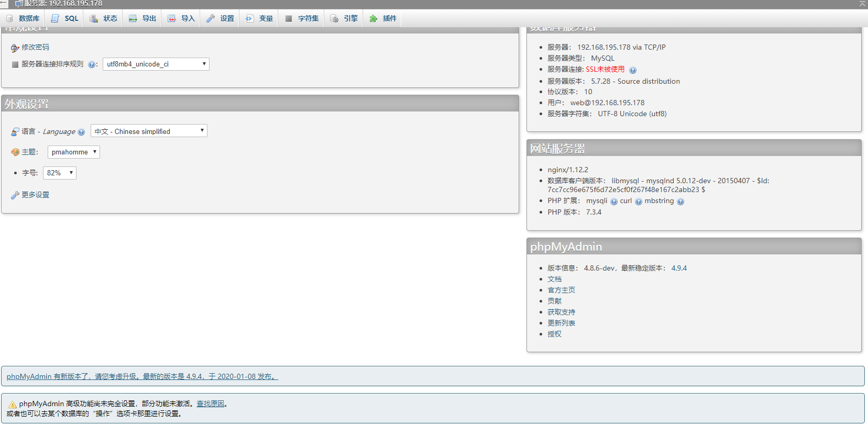Click the 服务器类型: MySQL line
The height and width of the screenshot is (425, 868).
[x=581, y=58]
